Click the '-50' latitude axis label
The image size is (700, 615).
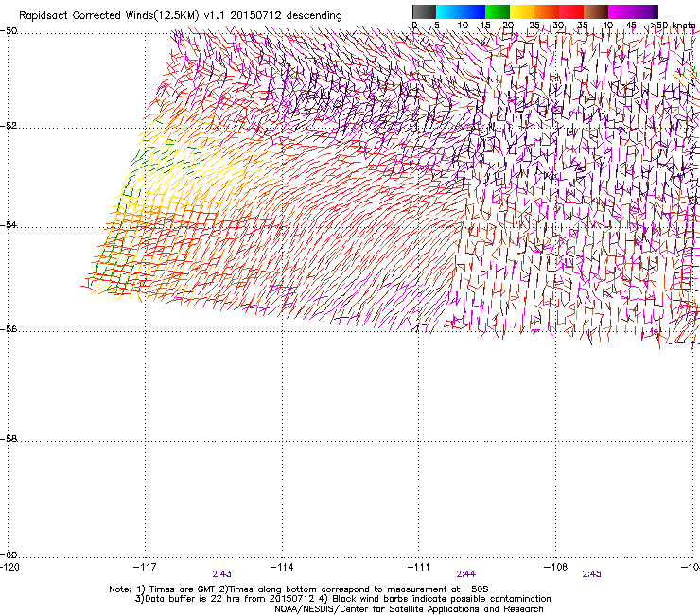pyautogui.click(x=9, y=31)
